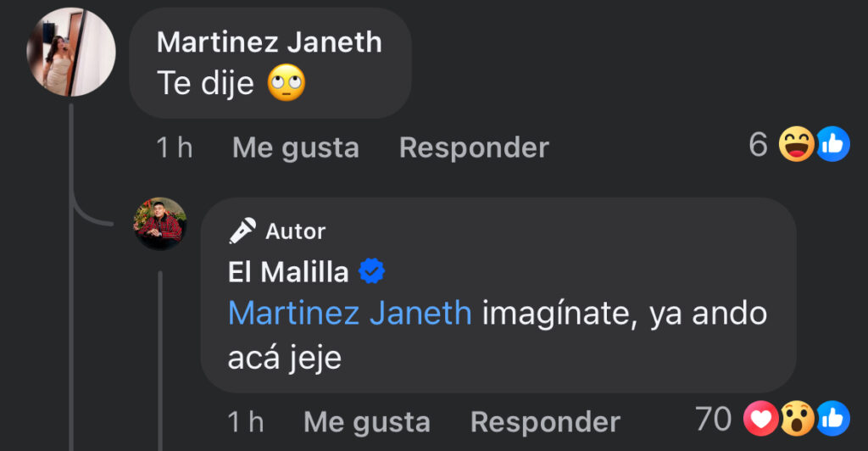The image size is (868, 451).
Task: Click the blue thumbs-up on Janeth's comment
Action: pyautogui.click(x=833, y=146)
